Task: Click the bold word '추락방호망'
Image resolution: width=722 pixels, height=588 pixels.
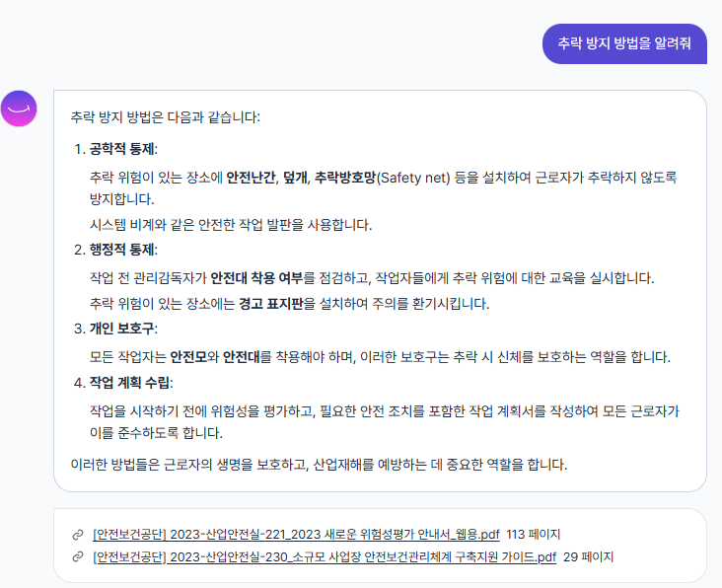Action: [x=344, y=178]
